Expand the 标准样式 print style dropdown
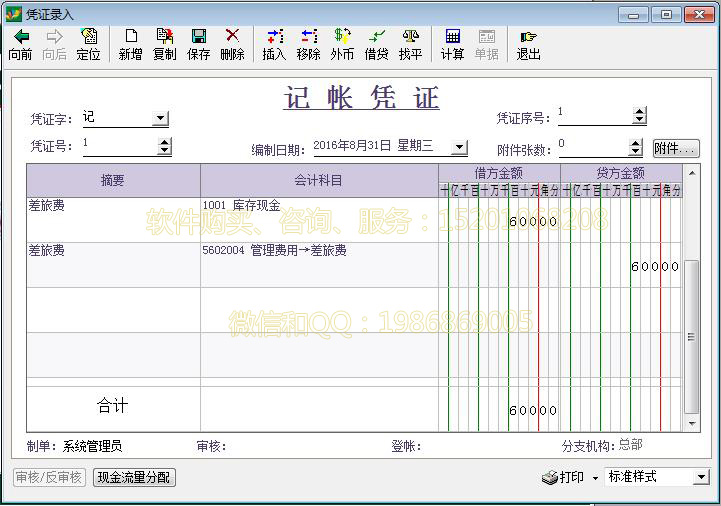Image resolution: width=721 pixels, height=506 pixels. tap(700, 478)
